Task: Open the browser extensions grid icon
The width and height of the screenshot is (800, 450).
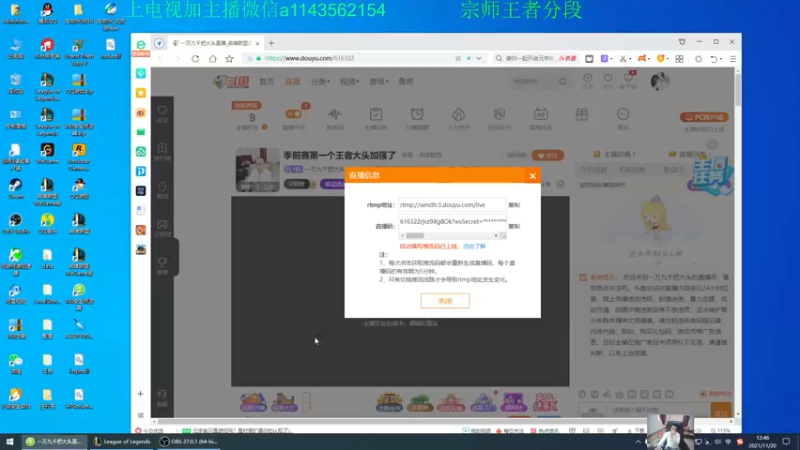Action: (679, 59)
